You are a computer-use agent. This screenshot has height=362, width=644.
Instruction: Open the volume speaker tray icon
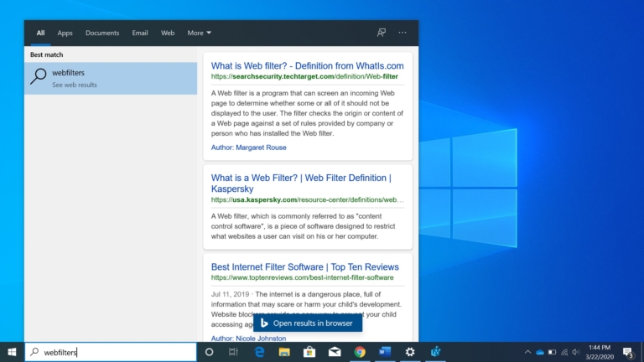[x=576, y=352]
